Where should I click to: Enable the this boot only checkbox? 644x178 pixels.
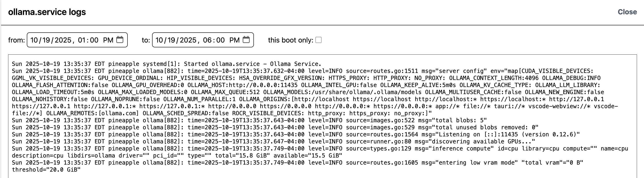coord(318,40)
